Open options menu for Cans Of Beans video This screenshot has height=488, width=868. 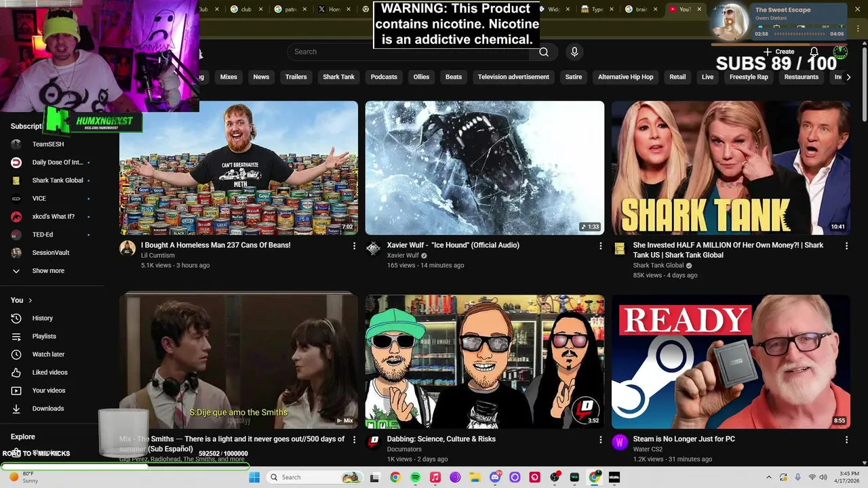click(x=354, y=246)
